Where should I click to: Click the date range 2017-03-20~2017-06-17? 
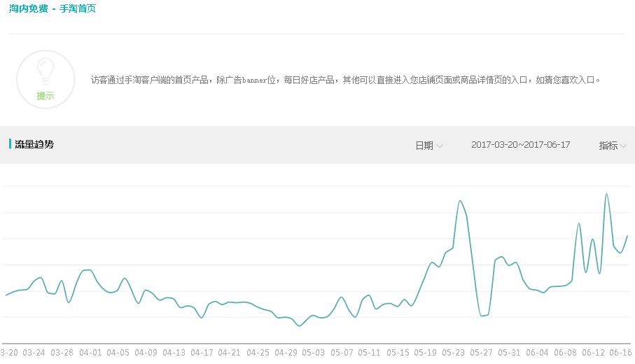pos(520,145)
